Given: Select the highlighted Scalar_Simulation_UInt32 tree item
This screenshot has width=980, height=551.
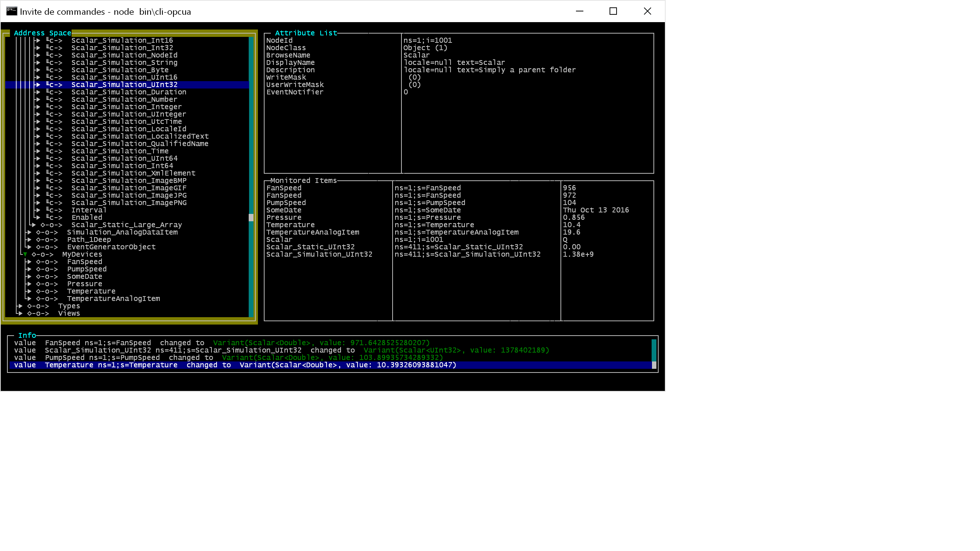Looking at the screenshot, I should coord(124,85).
